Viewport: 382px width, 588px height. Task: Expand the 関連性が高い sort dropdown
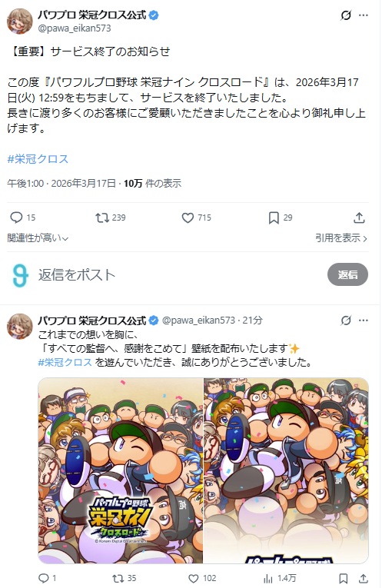coord(38,238)
